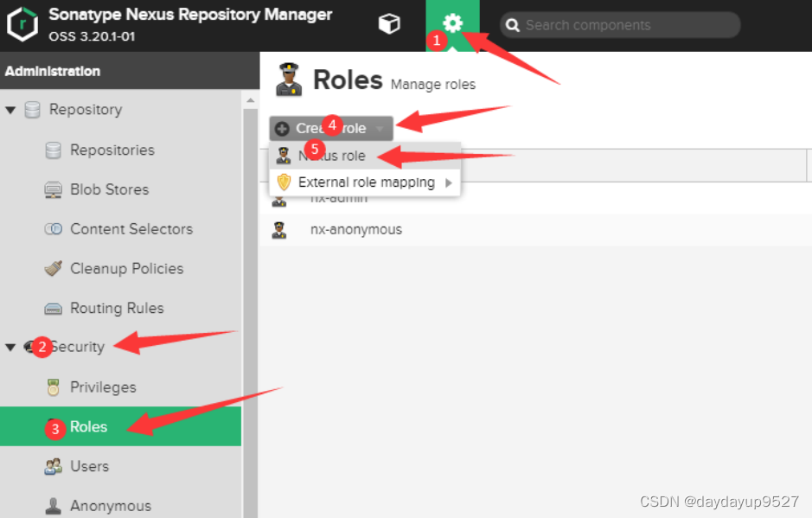Screen dimensions: 812x518
Task: Click the nx-anonymous role icon
Action: 279,229
